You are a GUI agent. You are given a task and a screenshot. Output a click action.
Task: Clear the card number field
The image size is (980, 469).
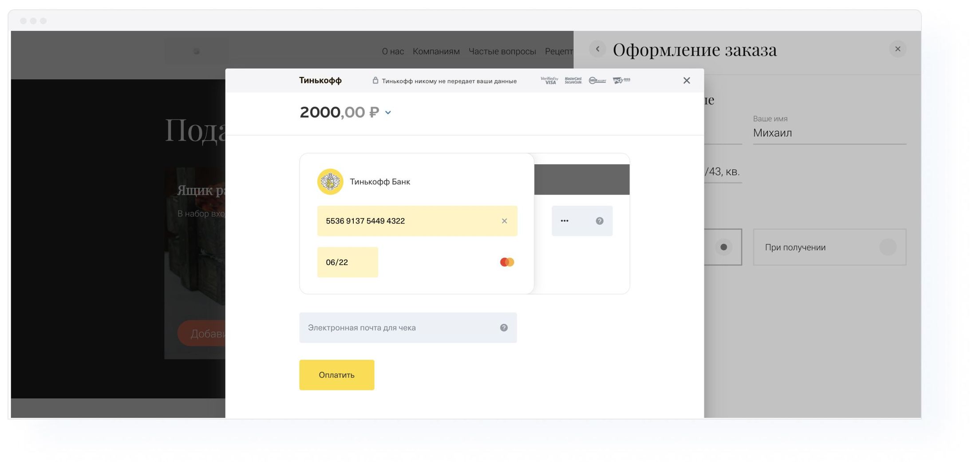tap(504, 221)
